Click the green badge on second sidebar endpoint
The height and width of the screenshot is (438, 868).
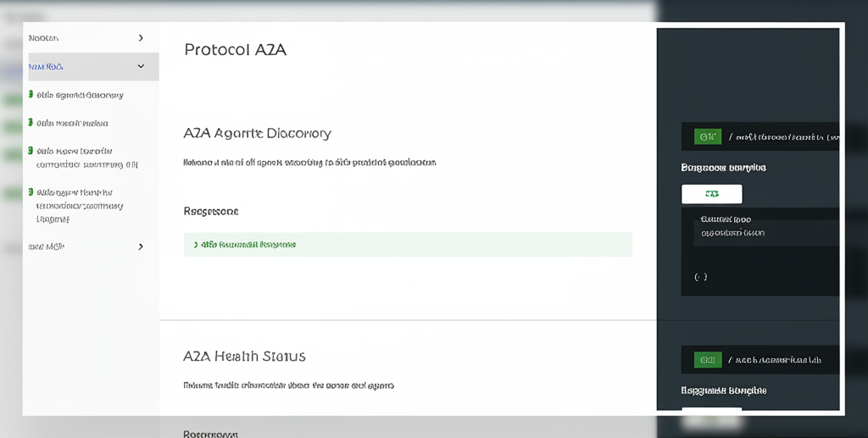(x=31, y=123)
